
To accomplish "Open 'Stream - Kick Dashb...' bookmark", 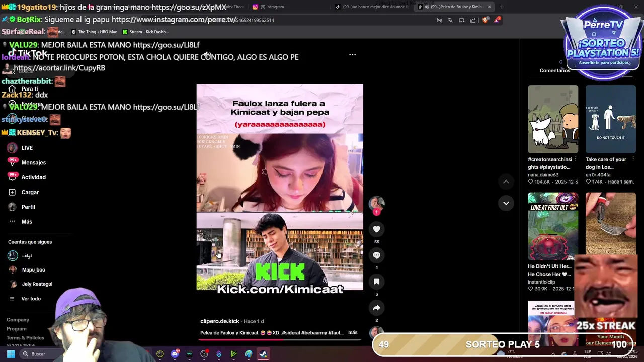I will click(145, 32).
